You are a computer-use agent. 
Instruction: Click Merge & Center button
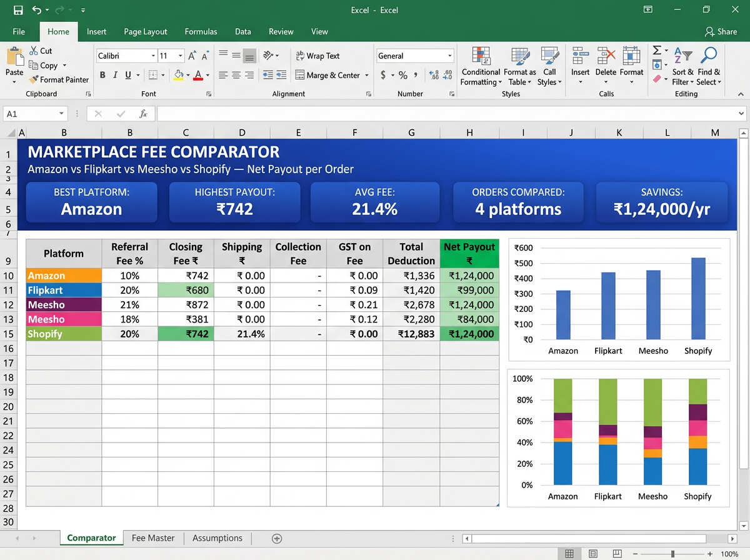click(x=332, y=75)
